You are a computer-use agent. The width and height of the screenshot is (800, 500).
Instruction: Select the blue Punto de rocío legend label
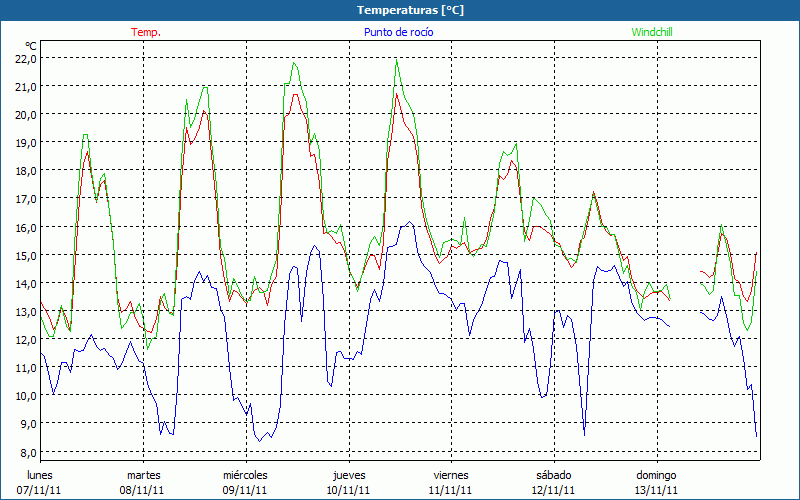398,32
